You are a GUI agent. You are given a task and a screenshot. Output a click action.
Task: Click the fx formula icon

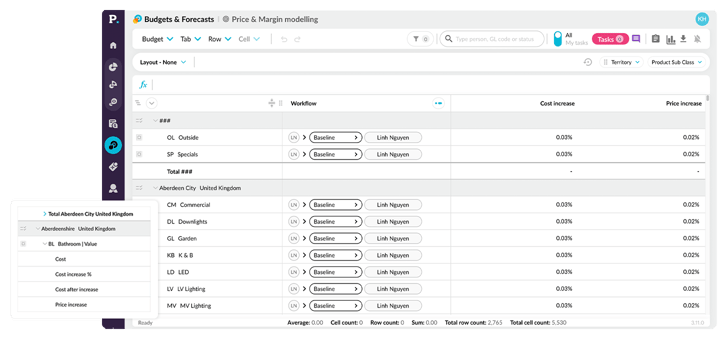pyautogui.click(x=143, y=84)
